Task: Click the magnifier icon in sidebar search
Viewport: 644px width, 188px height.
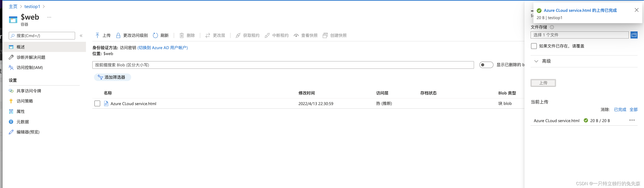Action: coord(13,36)
